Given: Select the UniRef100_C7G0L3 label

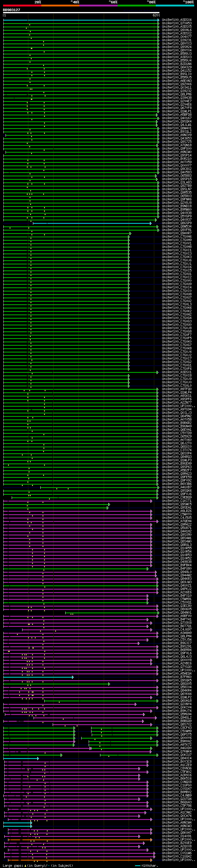Looking at the screenshot, I should coord(177,304).
